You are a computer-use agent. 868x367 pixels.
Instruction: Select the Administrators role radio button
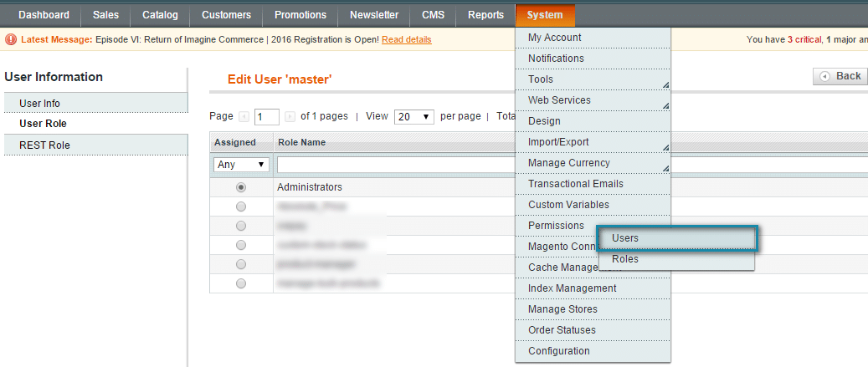click(241, 187)
